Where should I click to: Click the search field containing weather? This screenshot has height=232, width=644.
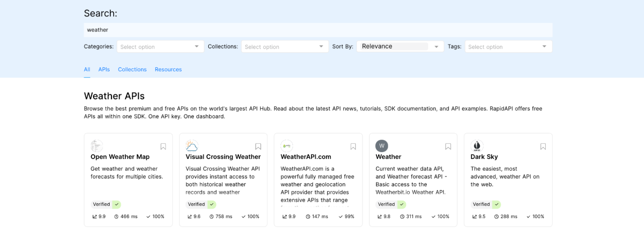click(318, 30)
